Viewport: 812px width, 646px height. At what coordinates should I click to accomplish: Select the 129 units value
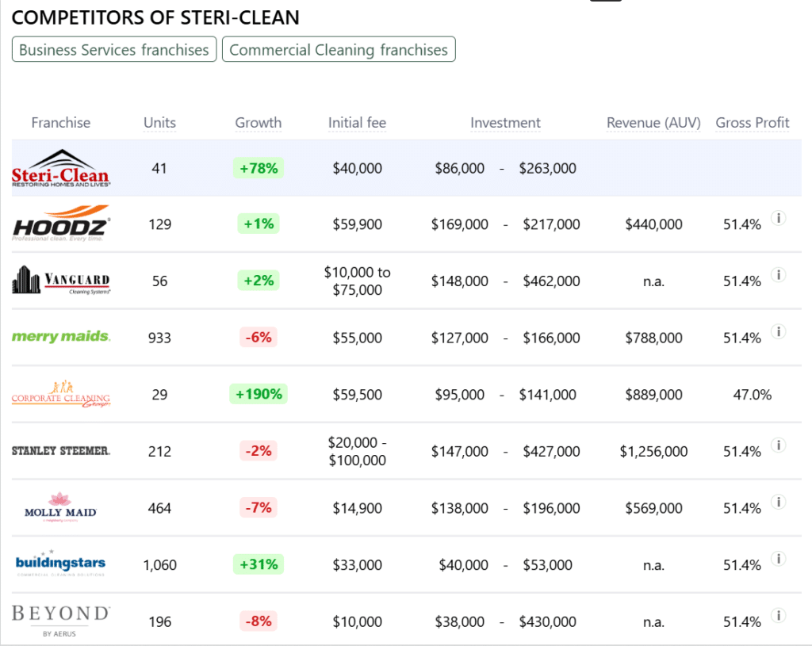pos(159,224)
